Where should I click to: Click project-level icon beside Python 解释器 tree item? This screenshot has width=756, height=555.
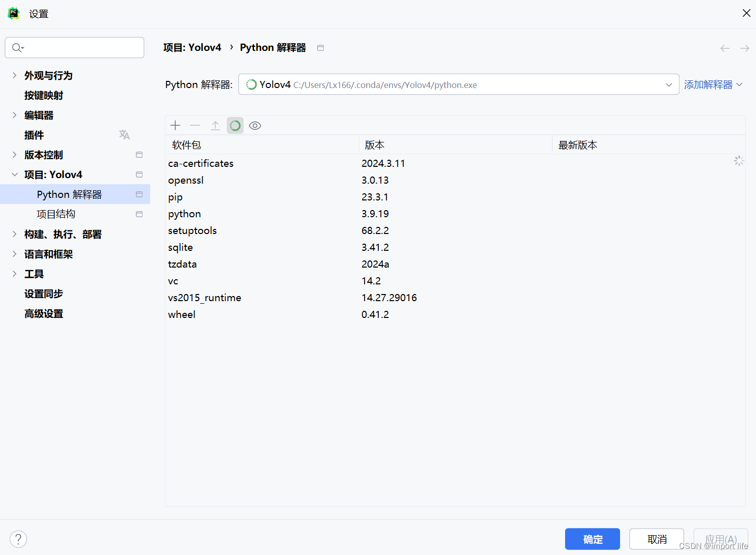click(139, 194)
